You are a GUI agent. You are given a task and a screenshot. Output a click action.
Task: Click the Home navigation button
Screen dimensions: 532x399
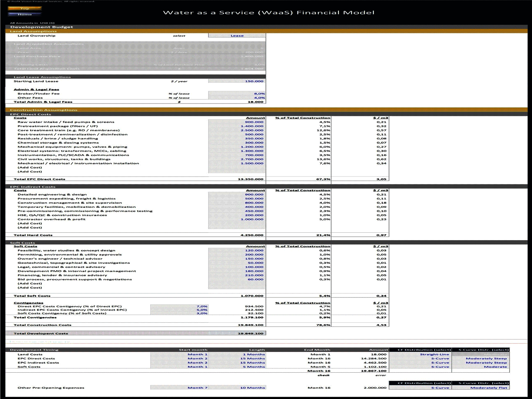click(x=25, y=14)
